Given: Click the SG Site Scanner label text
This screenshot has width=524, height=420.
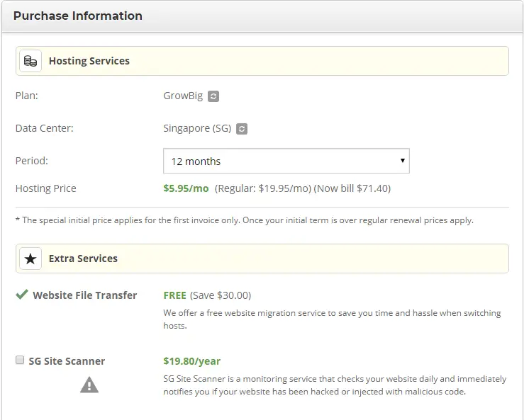Looking at the screenshot, I should [67, 361].
